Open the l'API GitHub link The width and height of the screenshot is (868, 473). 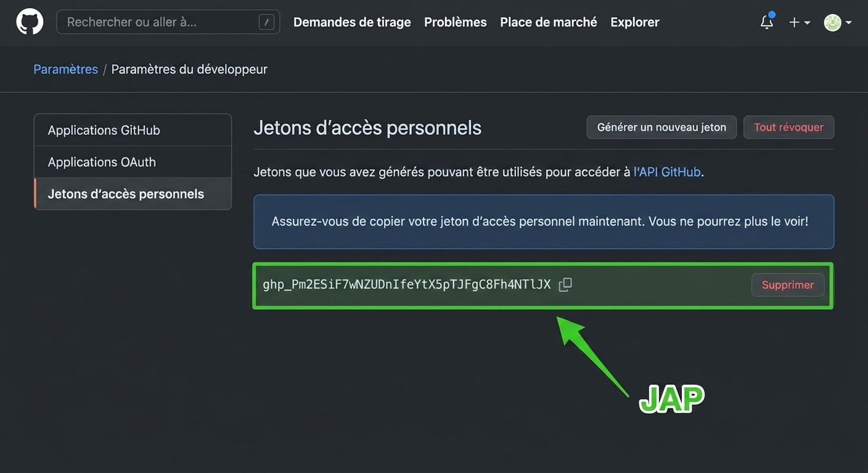tap(667, 172)
